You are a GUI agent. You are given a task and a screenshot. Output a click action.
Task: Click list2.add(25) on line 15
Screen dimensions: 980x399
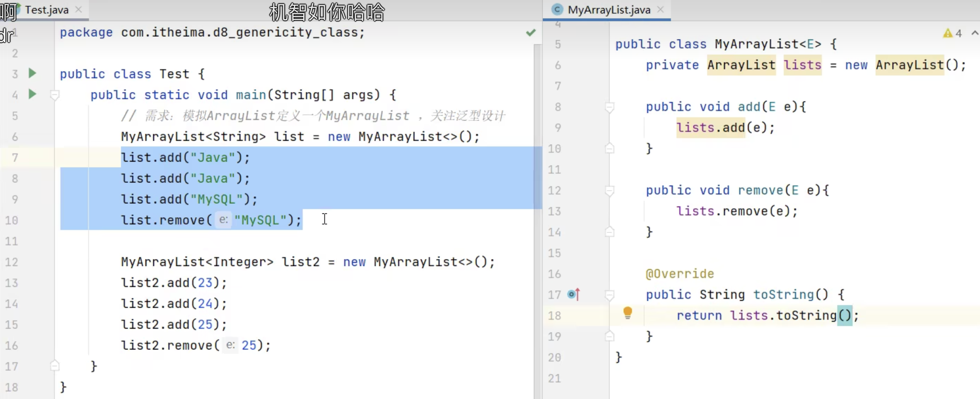174,324
